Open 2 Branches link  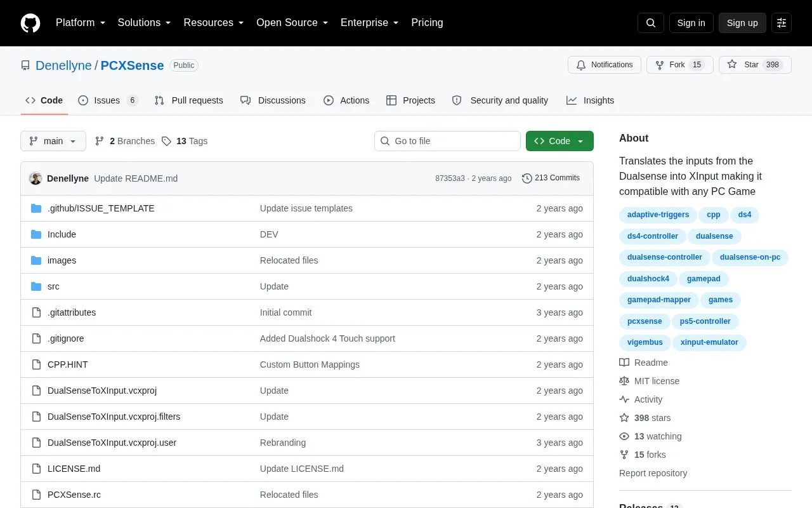(125, 141)
